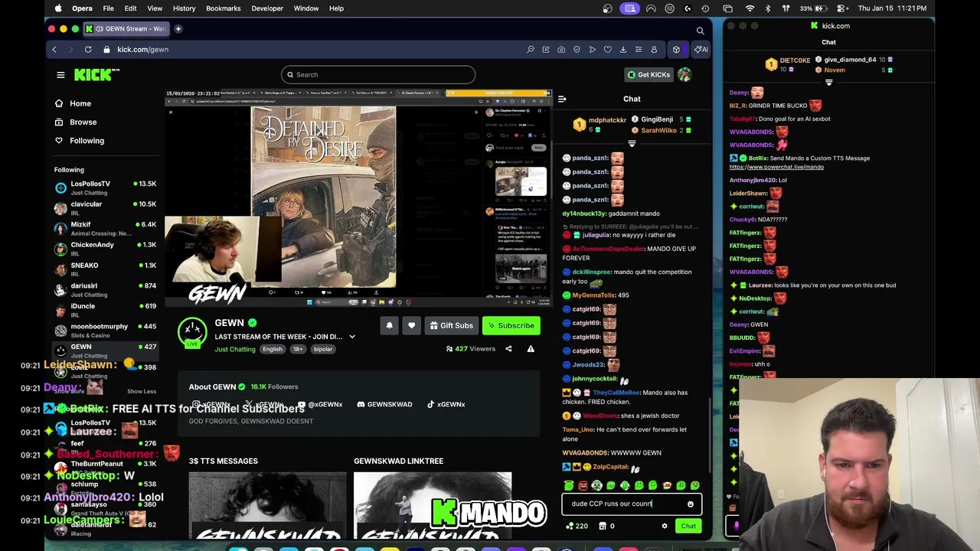This screenshot has height=551, width=980.
Task: Toggle stream notification bell for GEWN
Action: point(389,326)
